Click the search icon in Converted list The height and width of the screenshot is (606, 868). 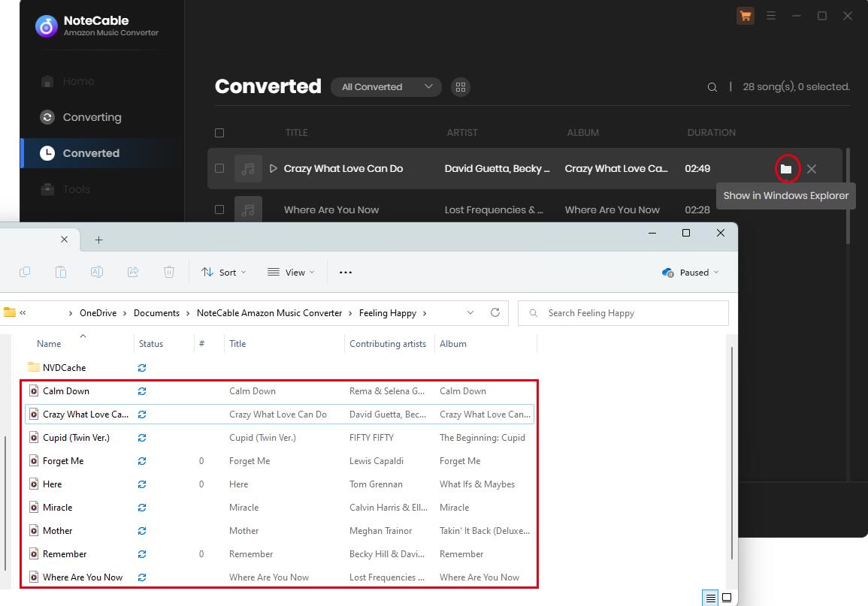point(712,87)
